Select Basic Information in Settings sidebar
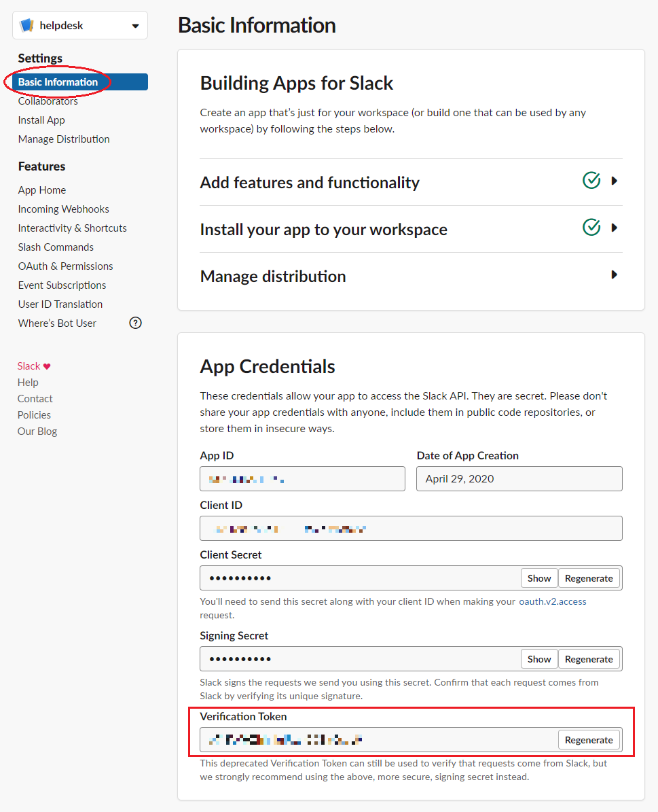 (80, 82)
